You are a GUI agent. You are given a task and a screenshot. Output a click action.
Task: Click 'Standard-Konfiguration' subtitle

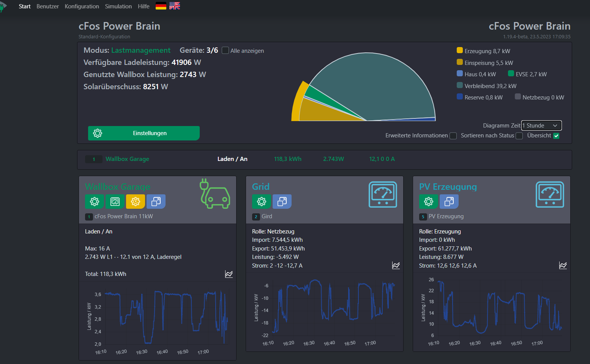coord(104,37)
